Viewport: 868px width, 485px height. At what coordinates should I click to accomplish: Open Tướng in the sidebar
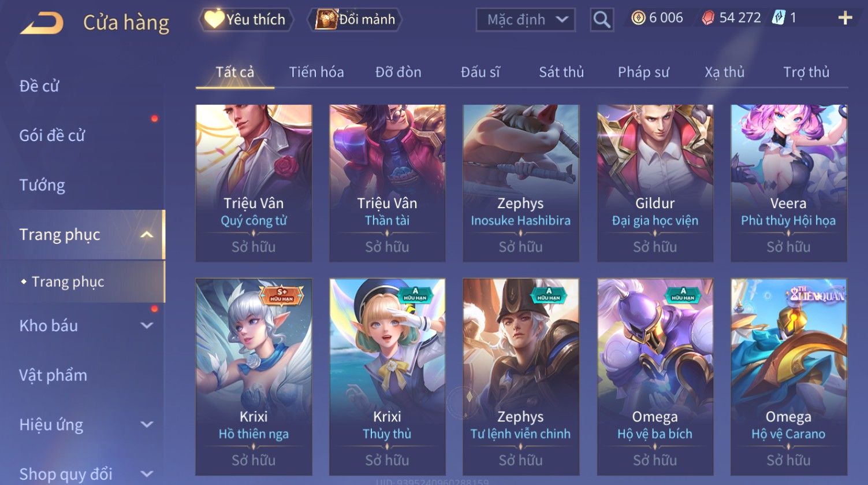click(42, 185)
